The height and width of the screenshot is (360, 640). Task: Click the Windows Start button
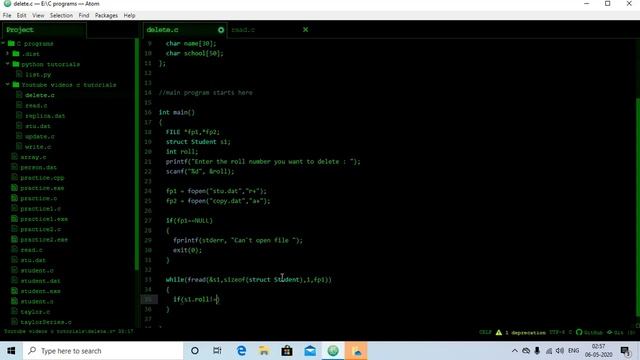11,351
